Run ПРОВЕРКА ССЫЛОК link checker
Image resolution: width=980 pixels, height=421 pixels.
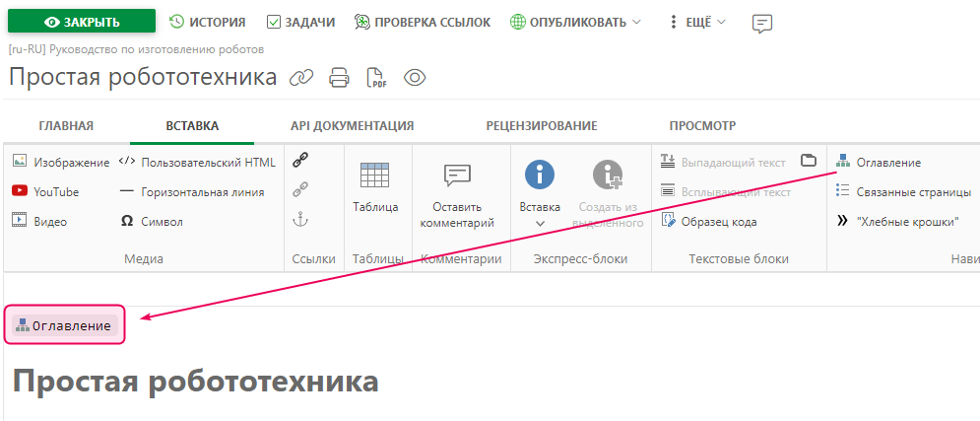[x=423, y=22]
